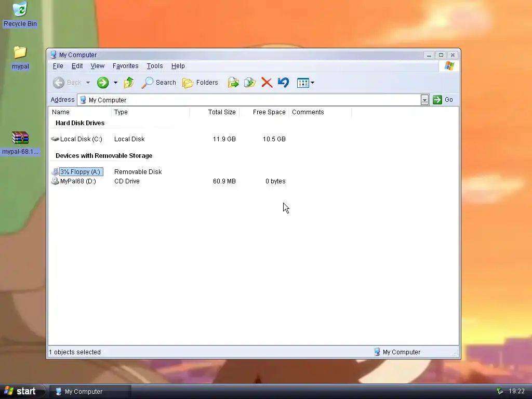Select the MyPal68 (D:) CD drive
The width and height of the screenshot is (532, 399).
78,181
